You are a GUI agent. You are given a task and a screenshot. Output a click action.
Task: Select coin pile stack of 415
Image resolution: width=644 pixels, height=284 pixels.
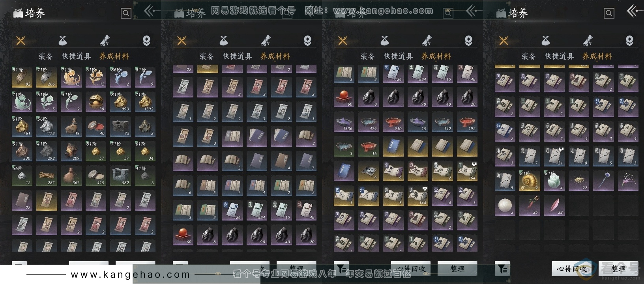point(95,175)
